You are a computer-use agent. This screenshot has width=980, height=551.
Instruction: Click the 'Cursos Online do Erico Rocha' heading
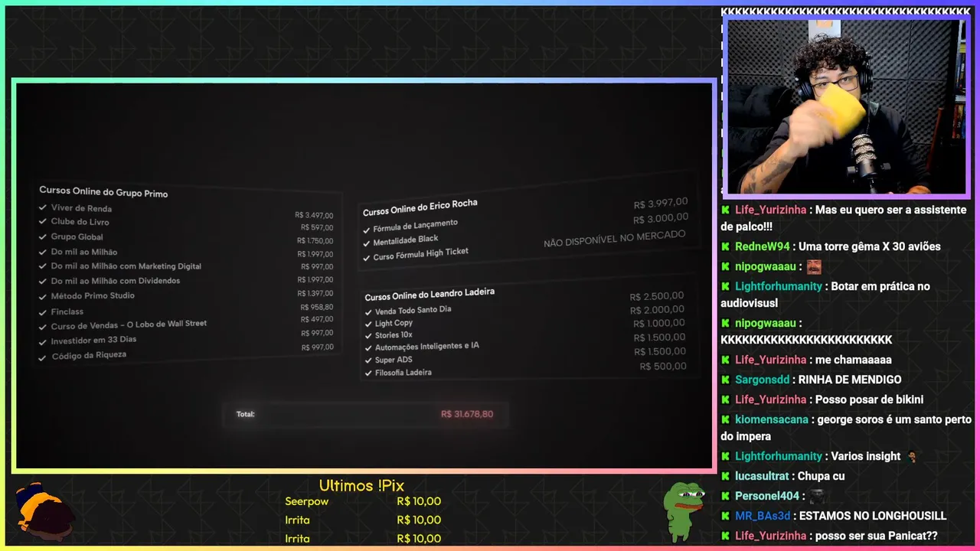[420, 207]
